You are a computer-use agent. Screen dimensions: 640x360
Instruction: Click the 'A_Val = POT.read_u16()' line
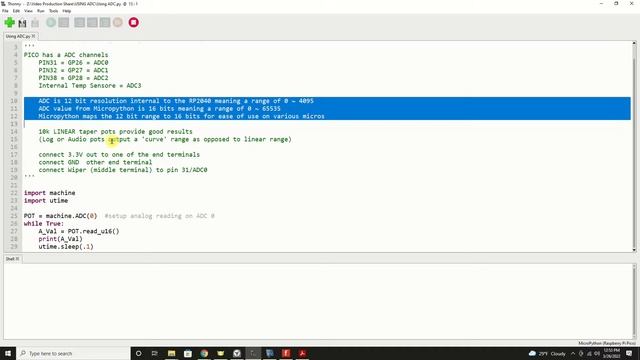point(79,231)
